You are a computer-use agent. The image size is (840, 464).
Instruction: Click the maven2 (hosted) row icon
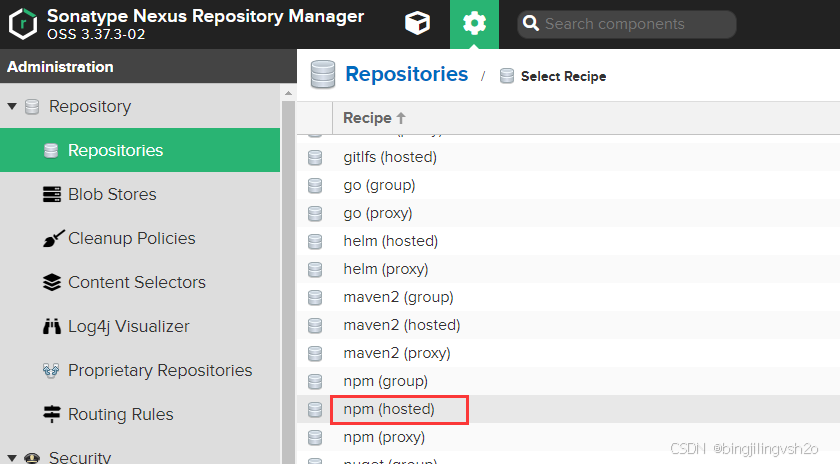[x=315, y=325]
